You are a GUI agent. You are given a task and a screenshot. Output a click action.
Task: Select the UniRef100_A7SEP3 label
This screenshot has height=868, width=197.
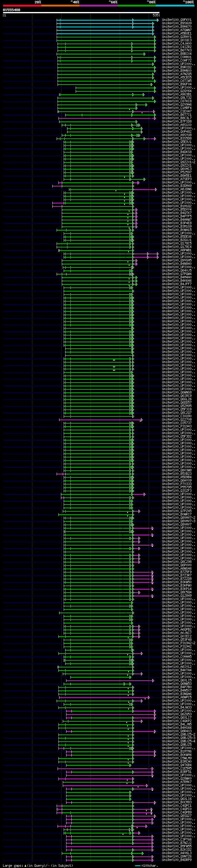(x=176, y=179)
